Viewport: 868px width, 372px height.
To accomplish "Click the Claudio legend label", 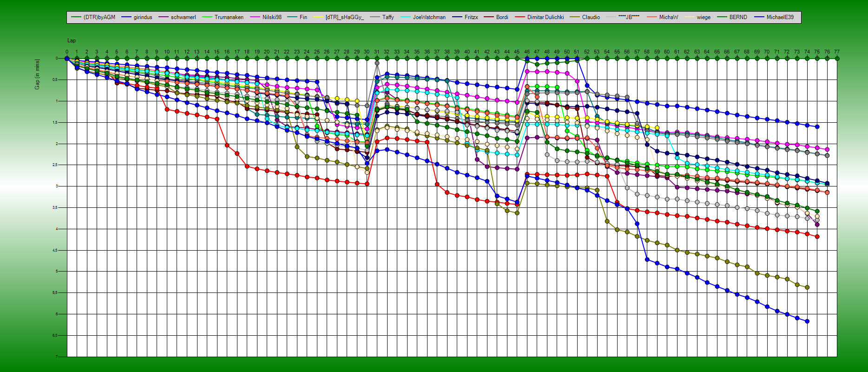I will tap(591, 17).
